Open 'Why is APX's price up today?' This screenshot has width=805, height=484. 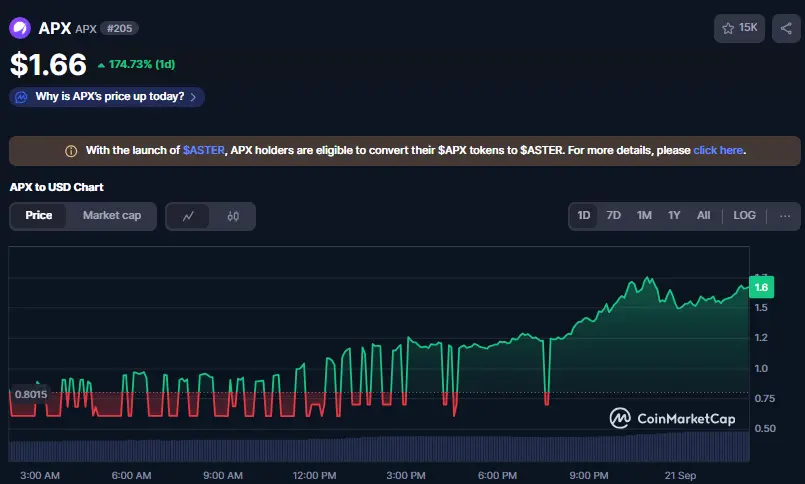point(107,97)
